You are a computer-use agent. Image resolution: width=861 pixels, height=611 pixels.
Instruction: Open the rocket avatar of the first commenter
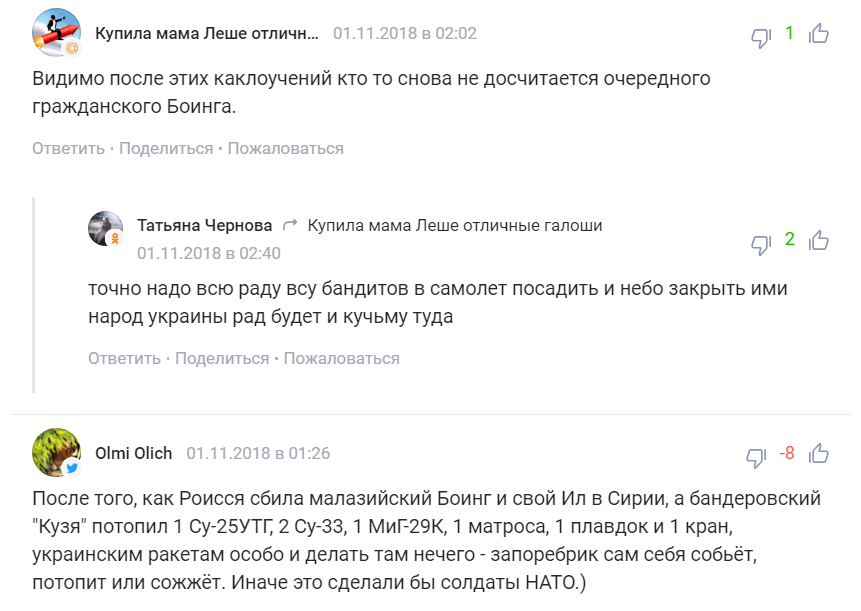pos(57,33)
